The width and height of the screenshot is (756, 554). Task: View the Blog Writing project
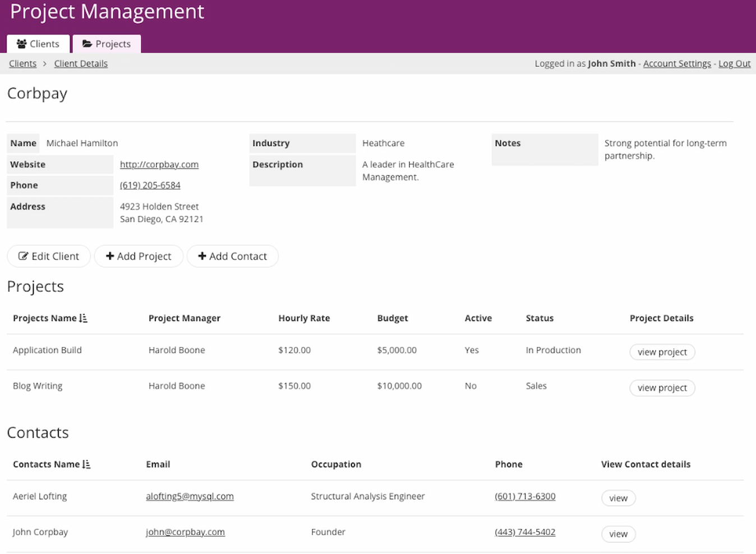pyautogui.click(x=662, y=388)
